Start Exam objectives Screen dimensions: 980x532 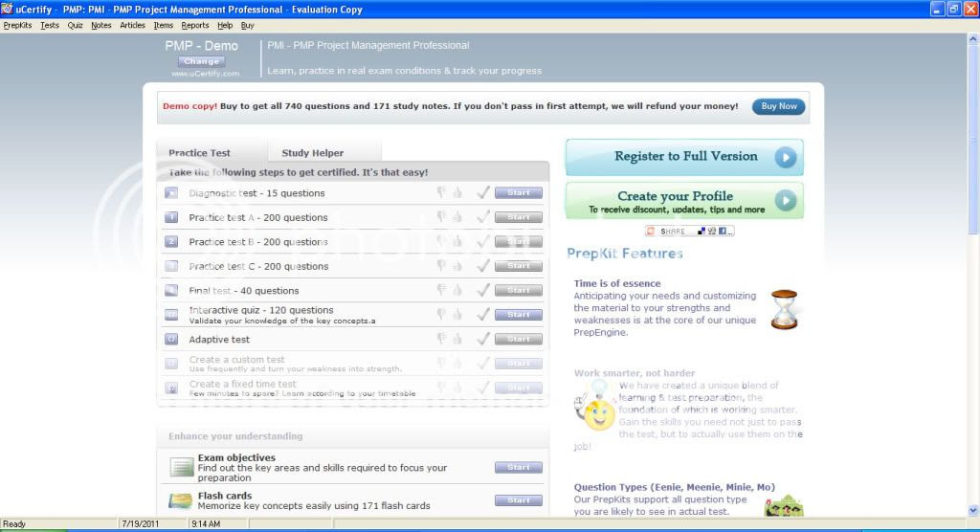click(x=518, y=468)
